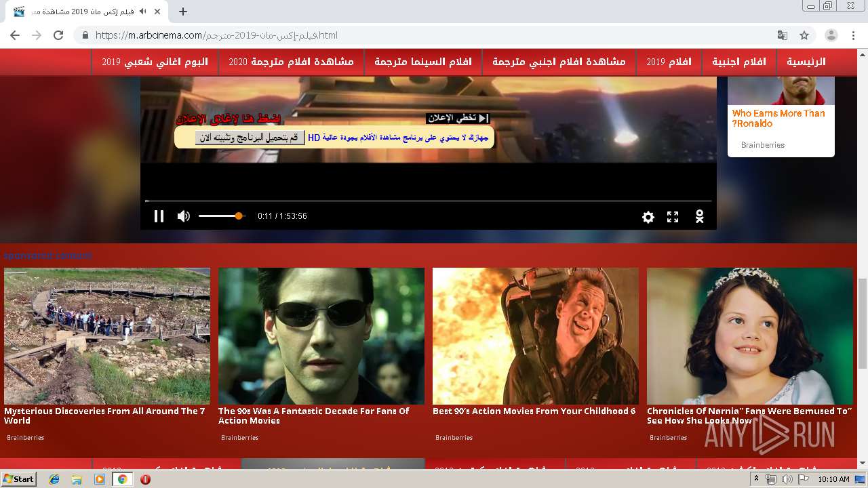This screenshot has height=488, width=868.
Task: Bookmark this page with star icon
Action: click(x=804, y=35)
